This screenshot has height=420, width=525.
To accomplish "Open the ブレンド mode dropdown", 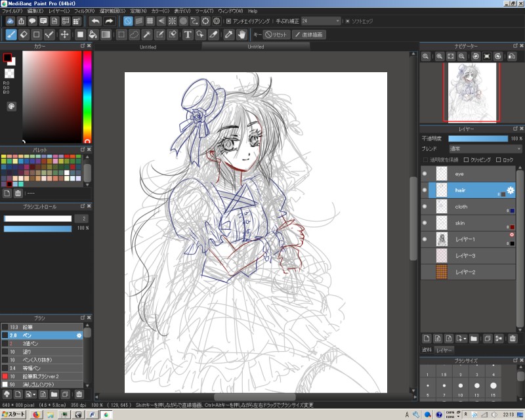I will pos(486,149).
